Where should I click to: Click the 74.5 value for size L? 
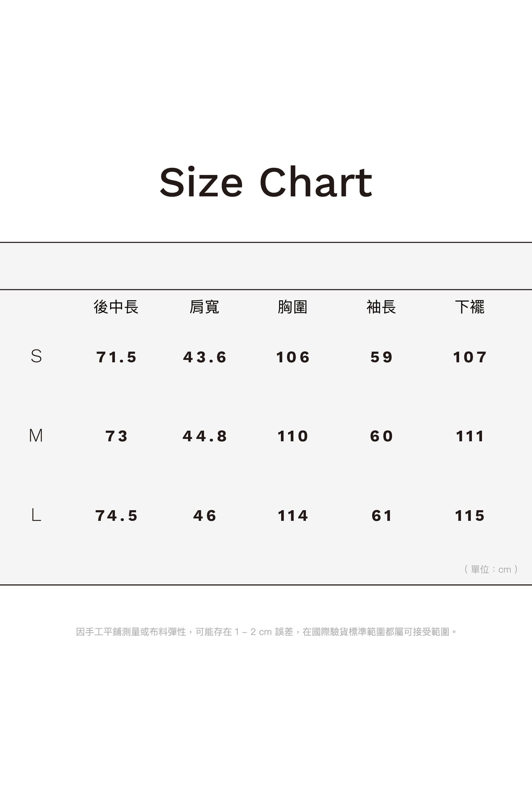(116, 516)
